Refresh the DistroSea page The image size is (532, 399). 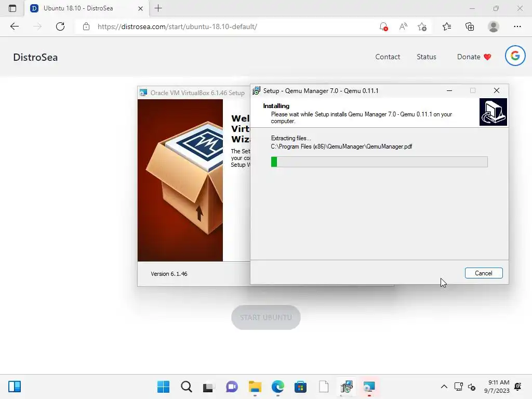click(x=60, y=26)
